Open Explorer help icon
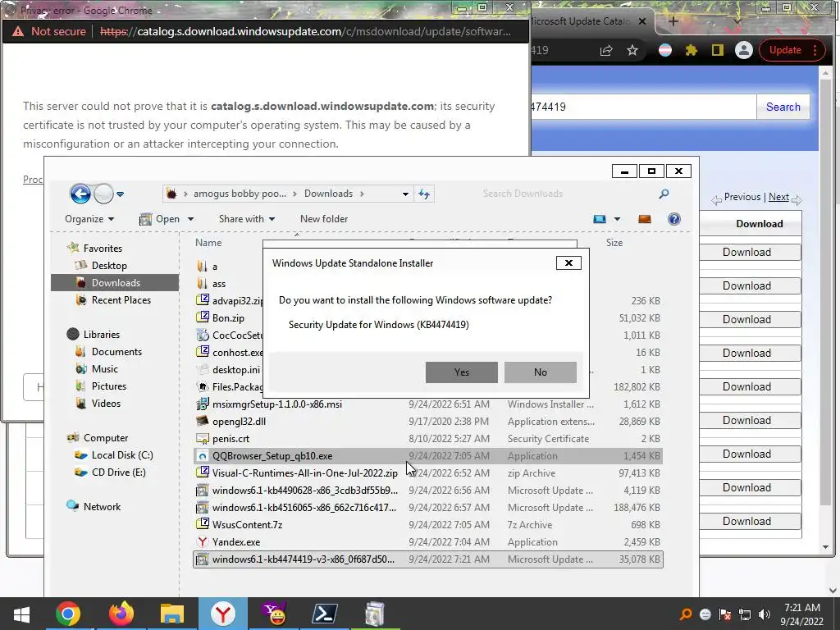Image resolution: width=840 pixels, height=630 pixels. pos(674,219)
